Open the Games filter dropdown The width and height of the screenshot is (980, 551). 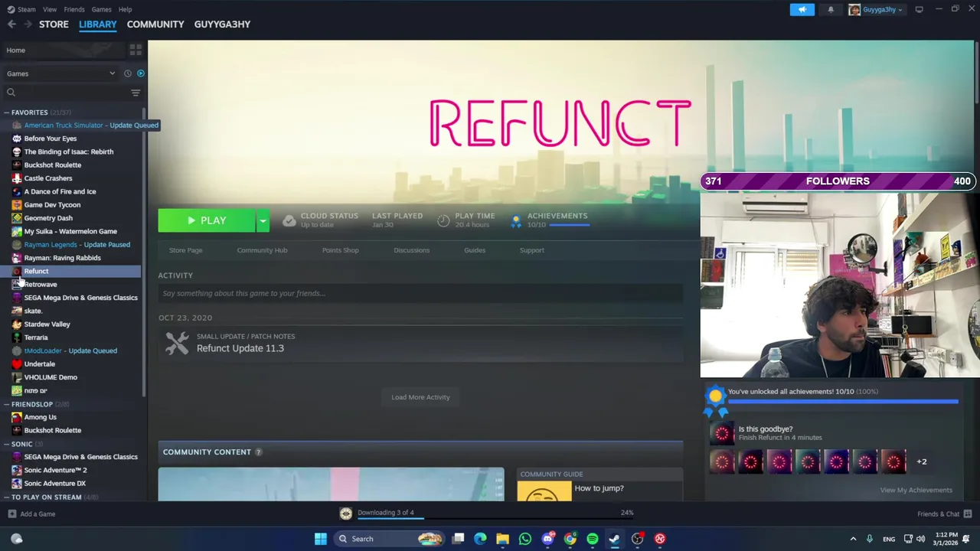(61, 73)
